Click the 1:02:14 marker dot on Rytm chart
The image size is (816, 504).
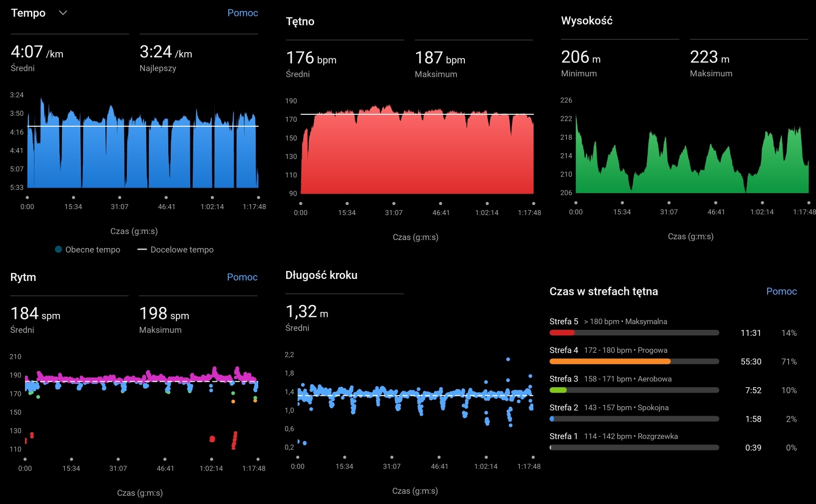[x=211, y=459]
